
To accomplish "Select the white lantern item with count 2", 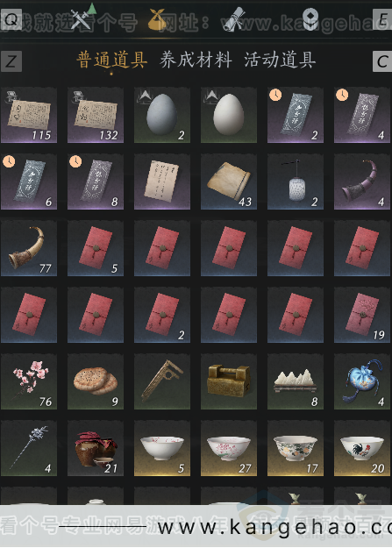I will pos(296,181).
